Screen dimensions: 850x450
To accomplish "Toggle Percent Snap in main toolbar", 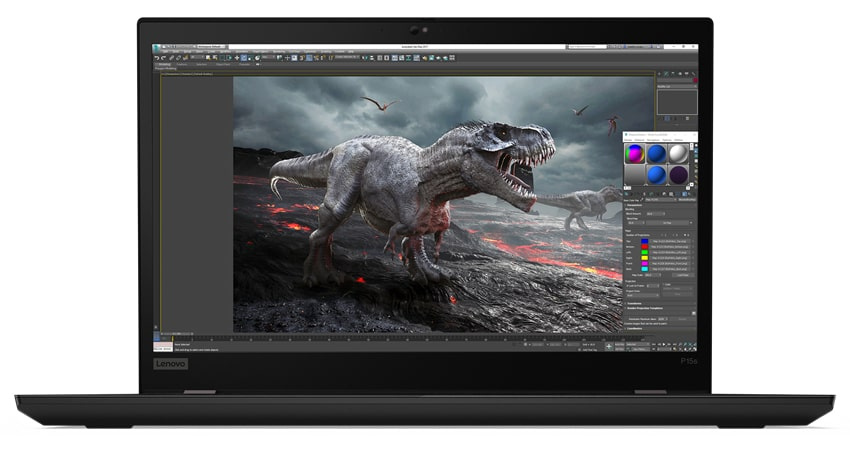I will pos(317,57).
